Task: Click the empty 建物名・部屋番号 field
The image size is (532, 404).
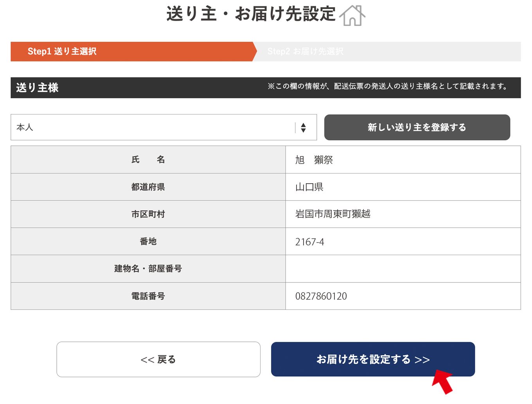Action: coord(403,269)
